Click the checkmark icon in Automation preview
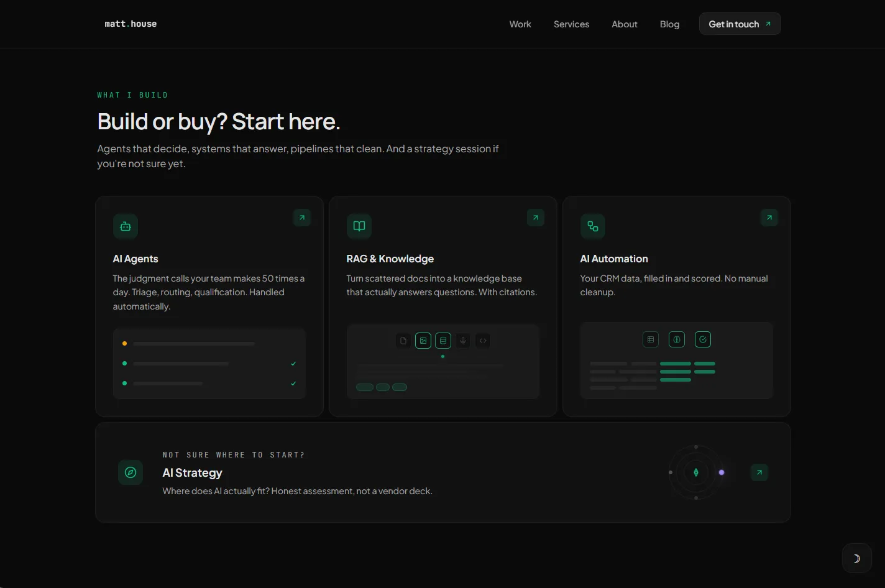 point(703,339)
